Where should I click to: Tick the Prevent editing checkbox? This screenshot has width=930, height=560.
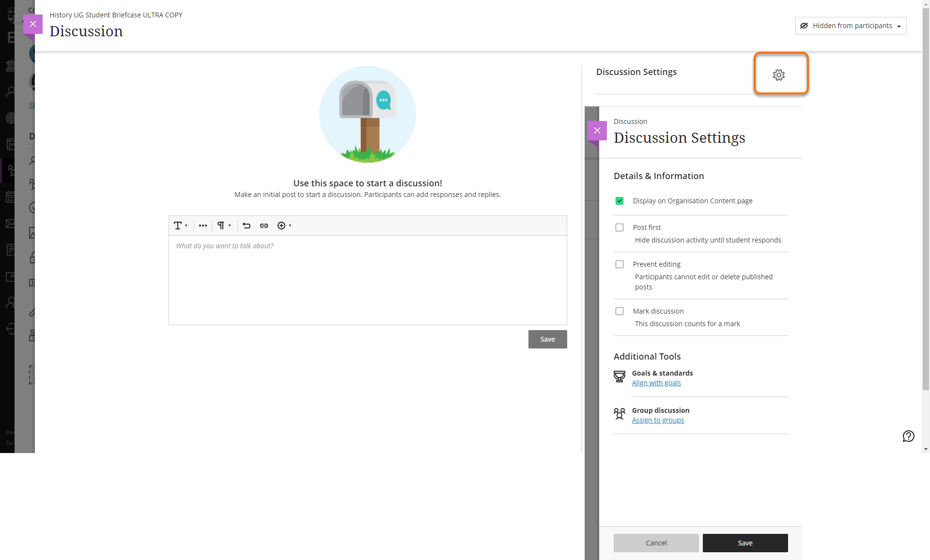pos(619,264)
